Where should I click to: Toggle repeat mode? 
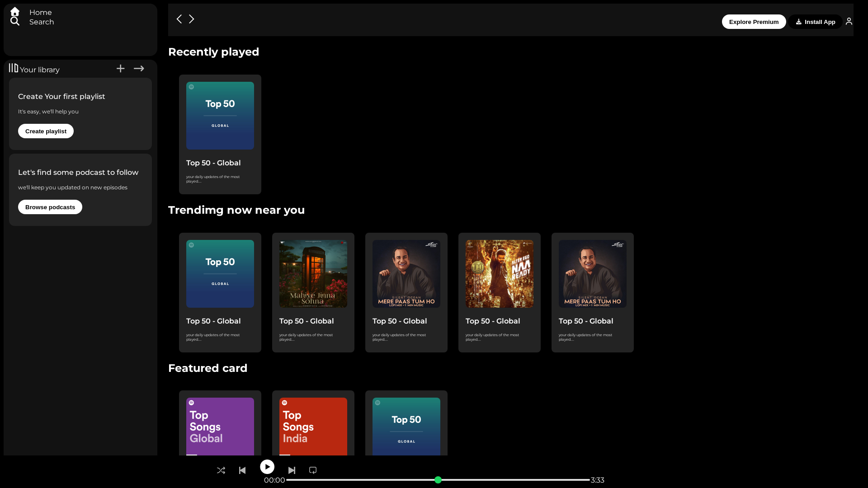(x=313, y=470)
